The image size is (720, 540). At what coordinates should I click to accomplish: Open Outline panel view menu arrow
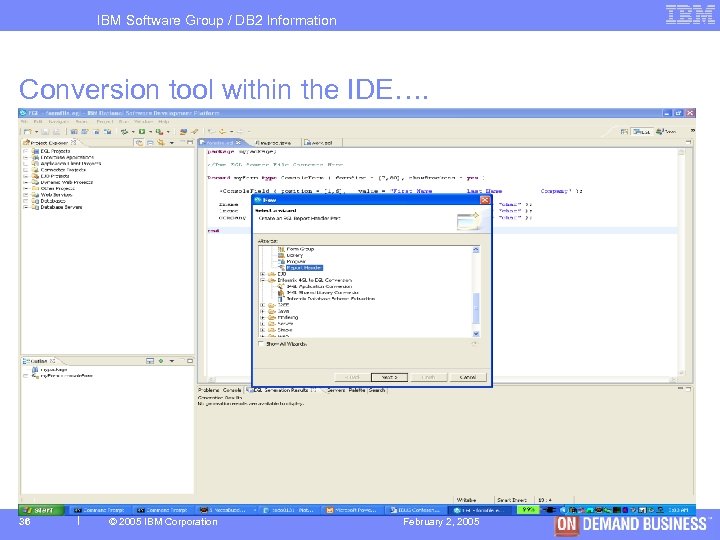tap(172, 361)
